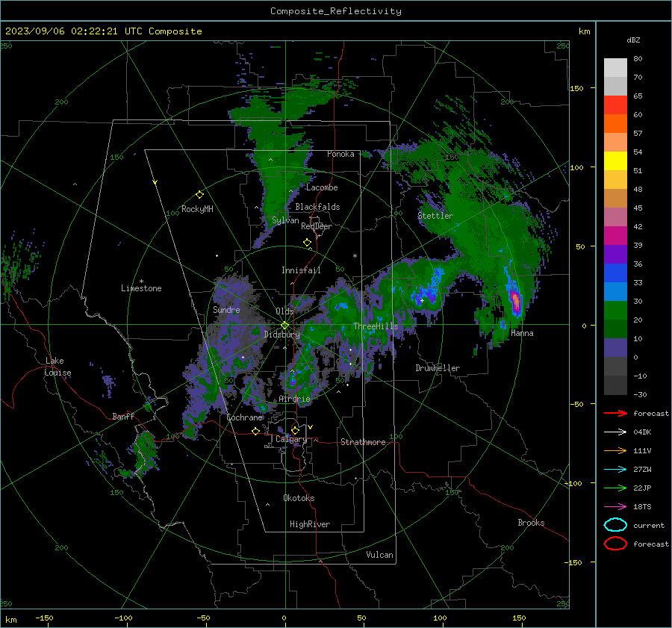Screen dimensions: 672x628
Task: Click the Sundre city label
Action: tap(226, 309)
